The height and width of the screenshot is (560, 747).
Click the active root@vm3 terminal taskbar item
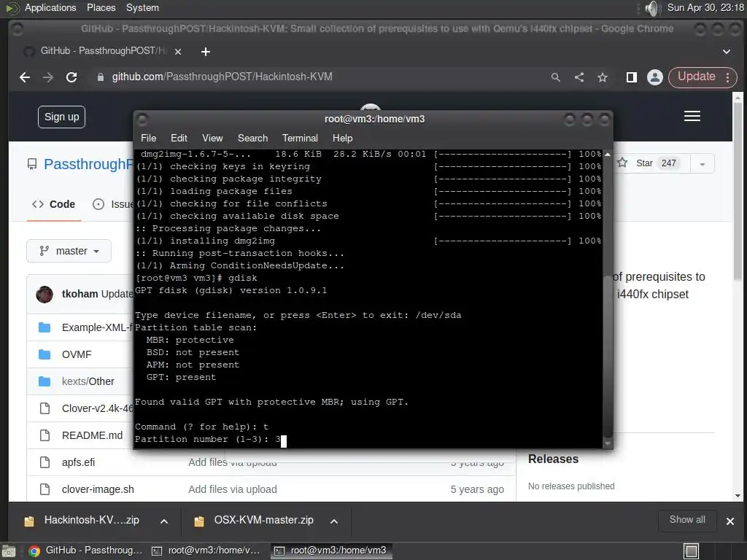[x=332, y=551]
